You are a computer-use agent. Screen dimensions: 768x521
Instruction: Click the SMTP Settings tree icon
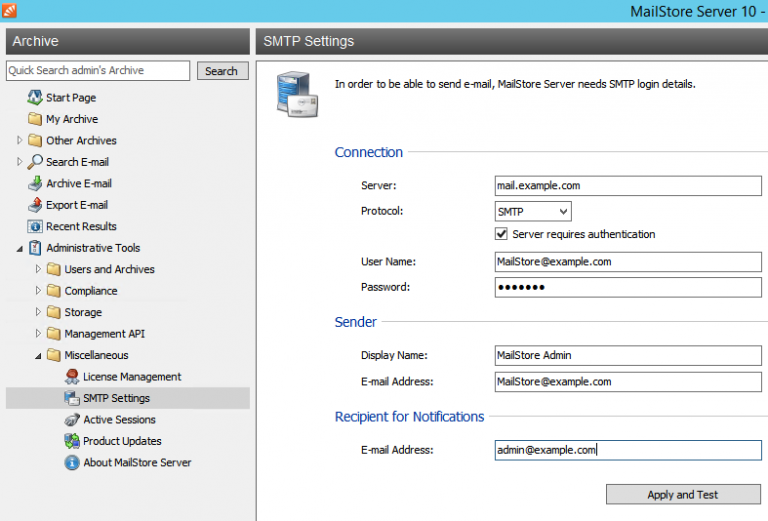pyautogui.click(x=72, y=398)
